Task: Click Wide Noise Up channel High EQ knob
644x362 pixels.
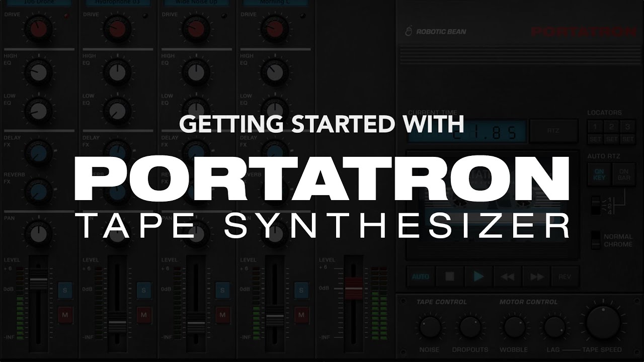Action: tap(196, 72)
